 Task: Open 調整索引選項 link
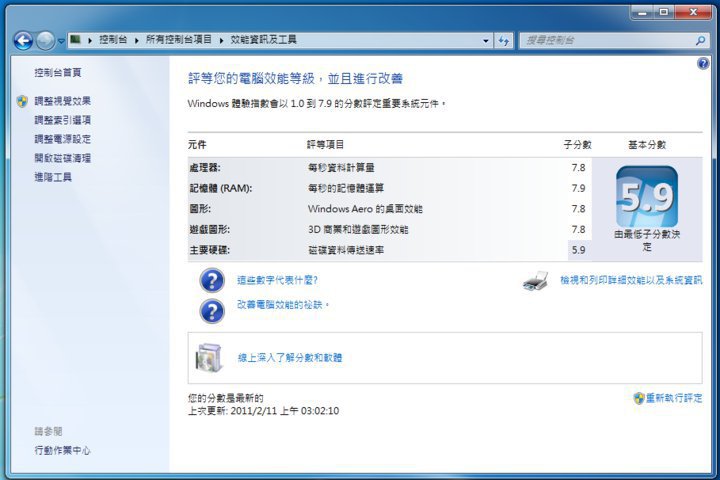62,120
